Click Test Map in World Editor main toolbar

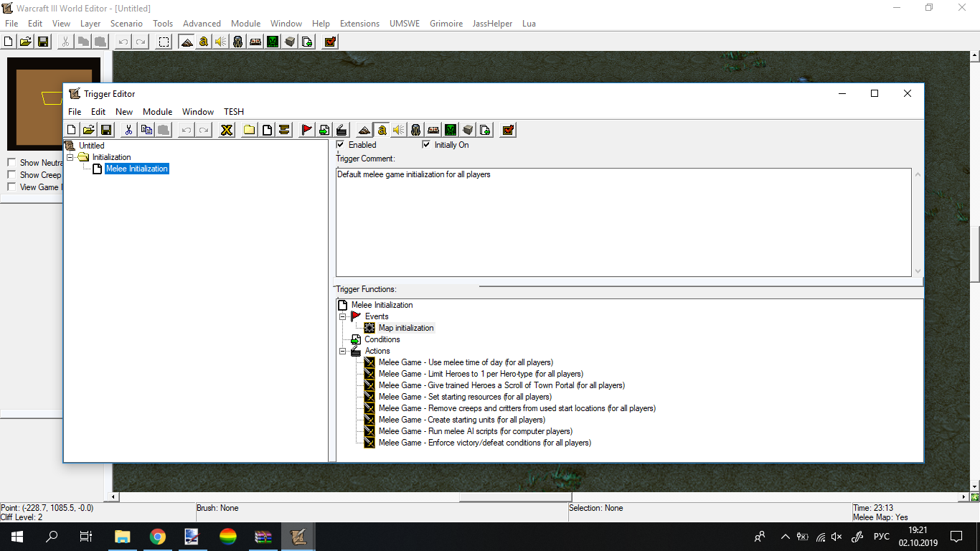(x=330, y=42)
